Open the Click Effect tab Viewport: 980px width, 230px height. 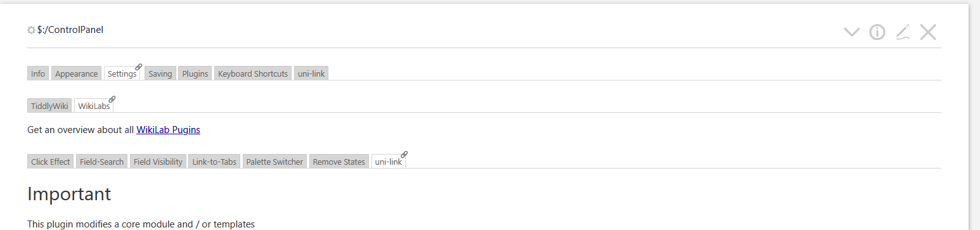pos(51,162)
